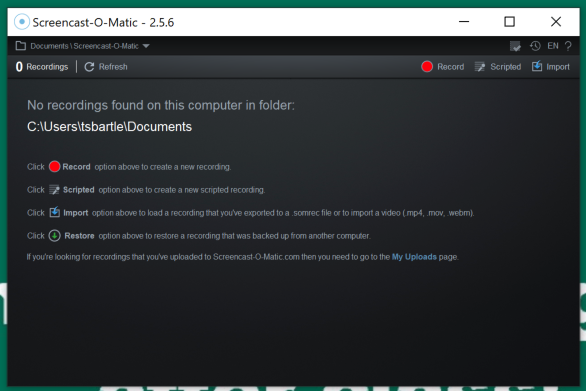
Task: Click the checkmark list icon in top bar
Action: [515, 46]
